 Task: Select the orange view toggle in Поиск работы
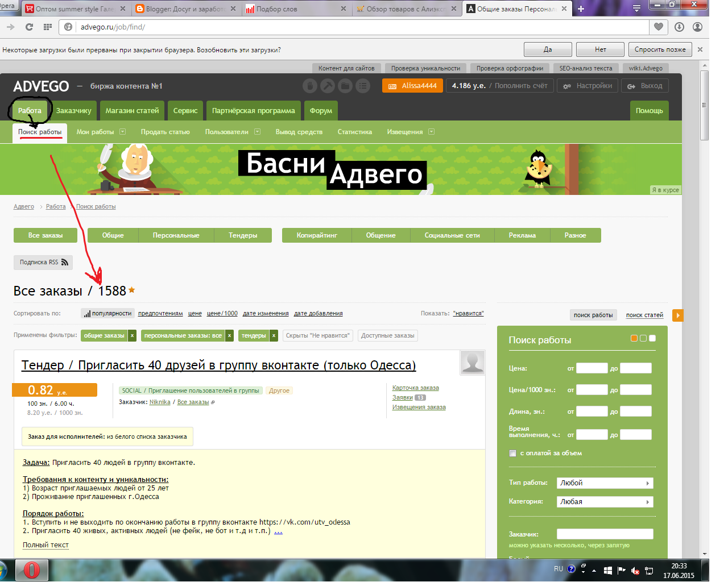(x=634, y=338)
